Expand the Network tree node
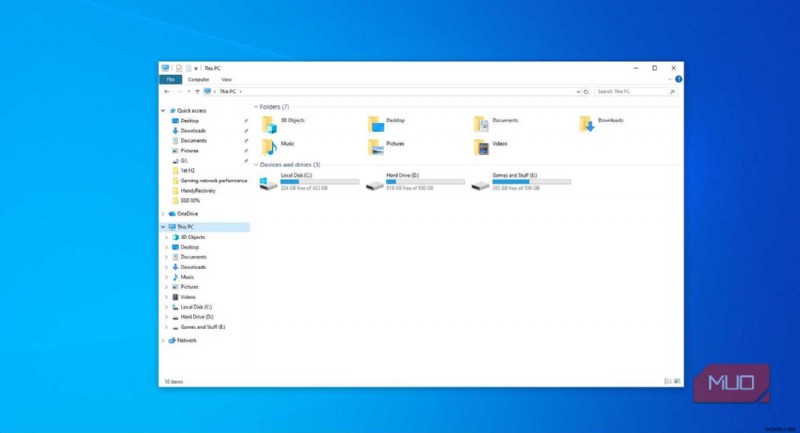Viewport: 800px width, 433px height. point(163,340)
